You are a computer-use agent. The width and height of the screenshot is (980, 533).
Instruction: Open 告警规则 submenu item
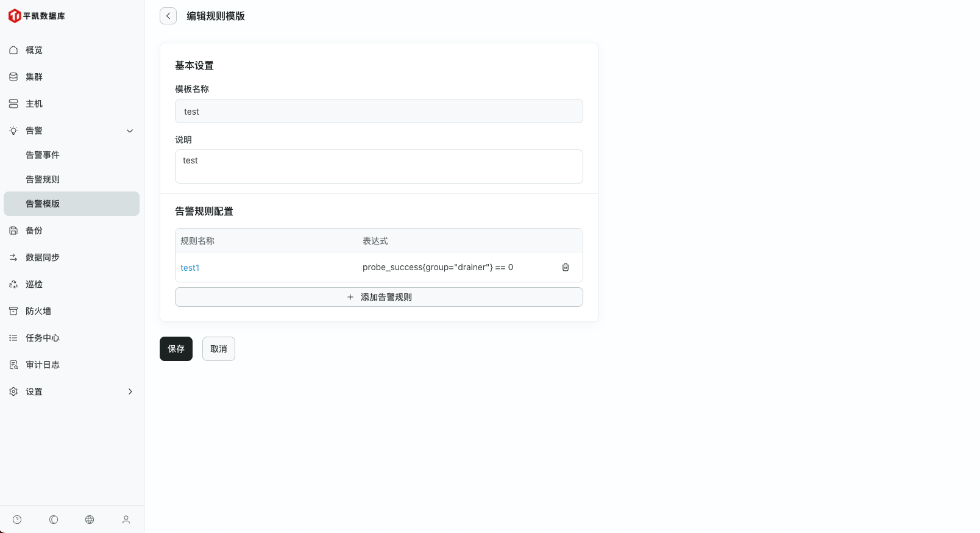[43, 179]
